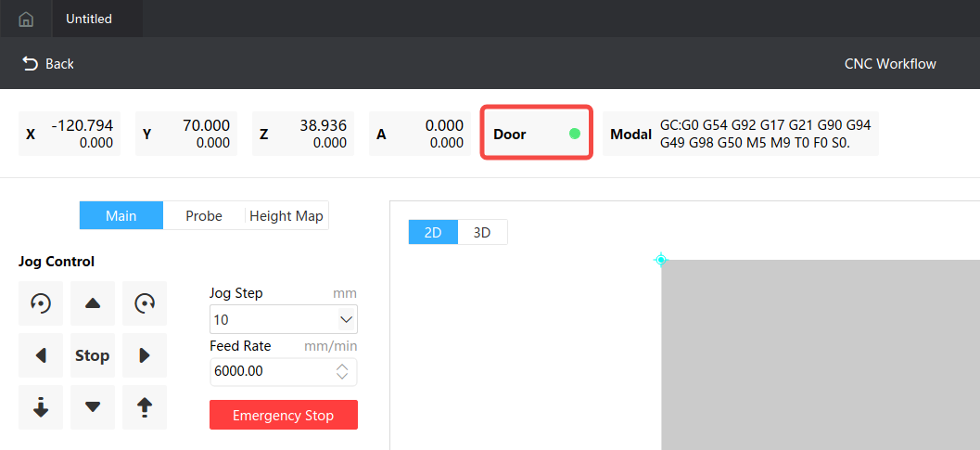Click the Feed Rate stepper arrows
The image size is (980, 450).
click(342, 371)
